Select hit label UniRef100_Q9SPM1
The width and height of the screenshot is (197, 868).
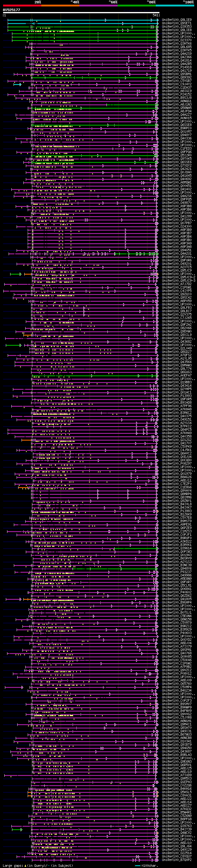[177, 650]
